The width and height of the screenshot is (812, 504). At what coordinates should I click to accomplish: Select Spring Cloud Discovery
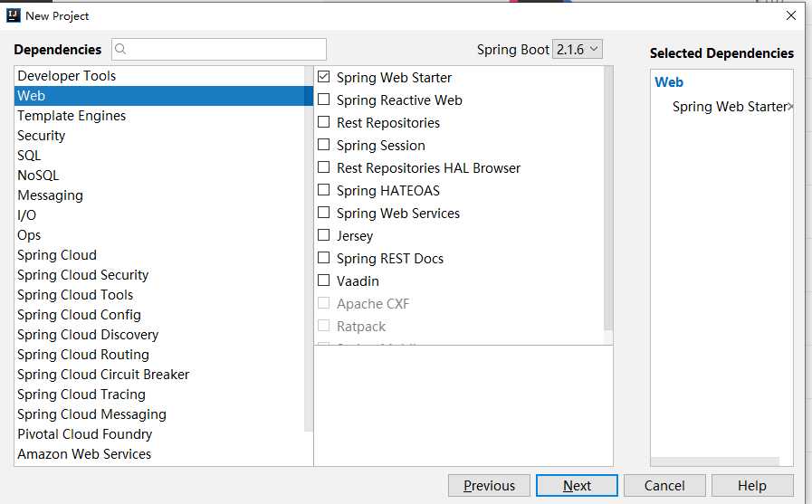pos(164,335)
